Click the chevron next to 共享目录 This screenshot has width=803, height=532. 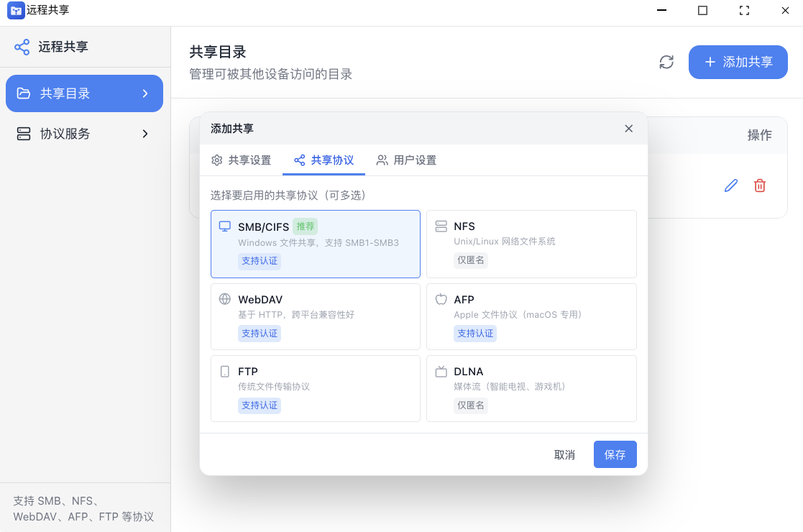[145, 93]
